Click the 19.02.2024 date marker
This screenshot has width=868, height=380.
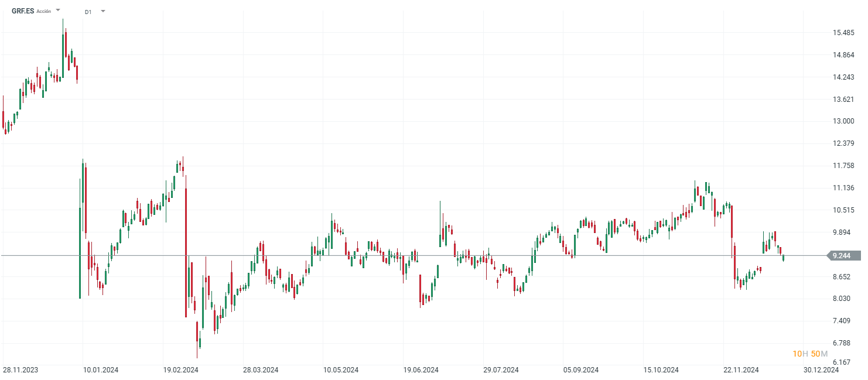point(181,370)
